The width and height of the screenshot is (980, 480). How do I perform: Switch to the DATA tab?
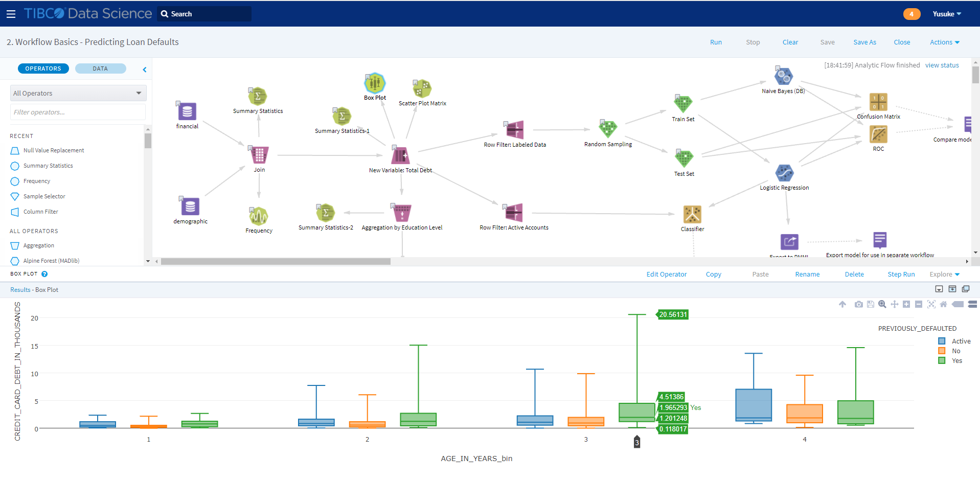coord(100,68)
